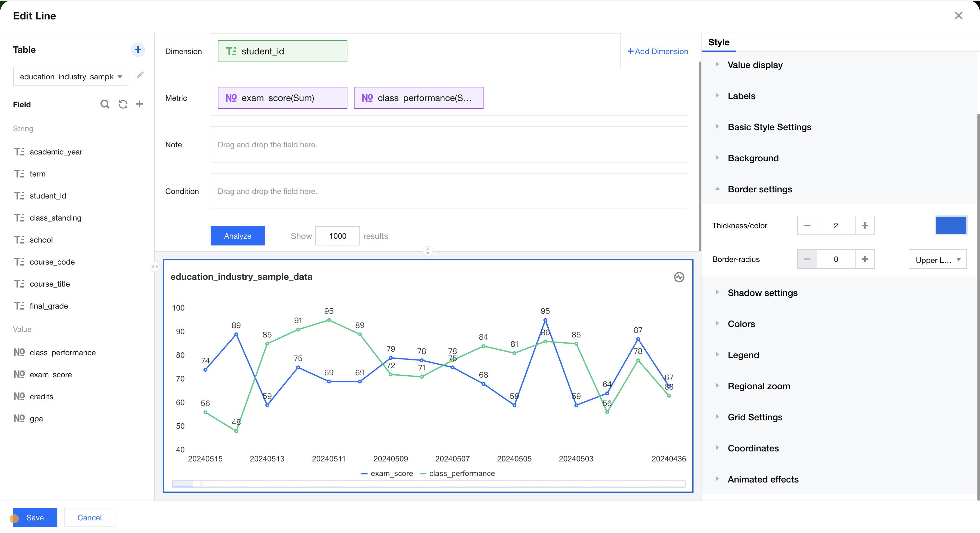Select the class_performance value field
This screenshot has height=533, width=980.
point(55,352)
